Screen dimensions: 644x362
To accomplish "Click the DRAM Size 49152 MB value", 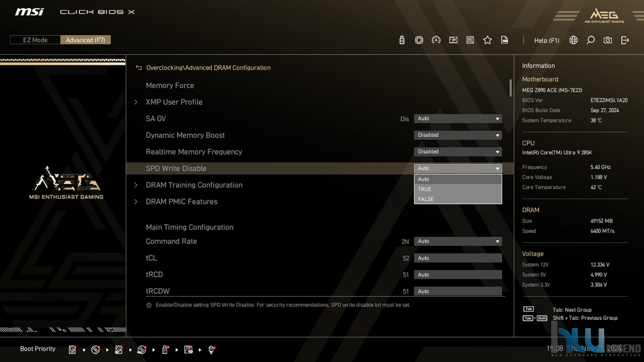I will click(601, 221).
